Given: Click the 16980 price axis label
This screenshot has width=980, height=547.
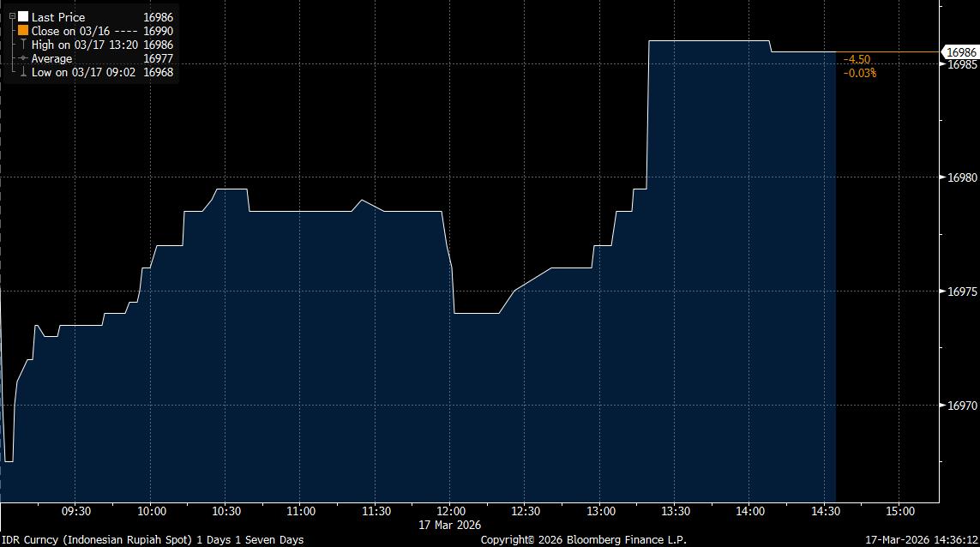Looking at the screenshot, I should coord(960,177).
